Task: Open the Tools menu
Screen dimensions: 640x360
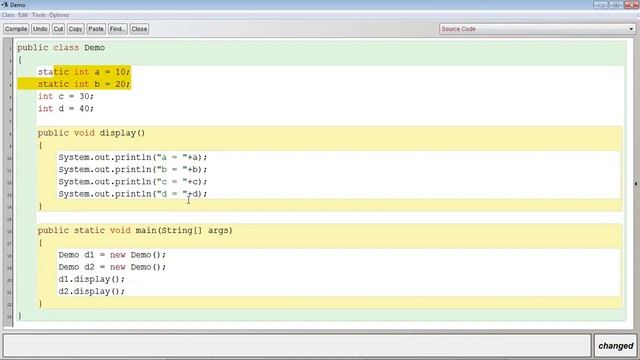Action: tap(39, 15)
